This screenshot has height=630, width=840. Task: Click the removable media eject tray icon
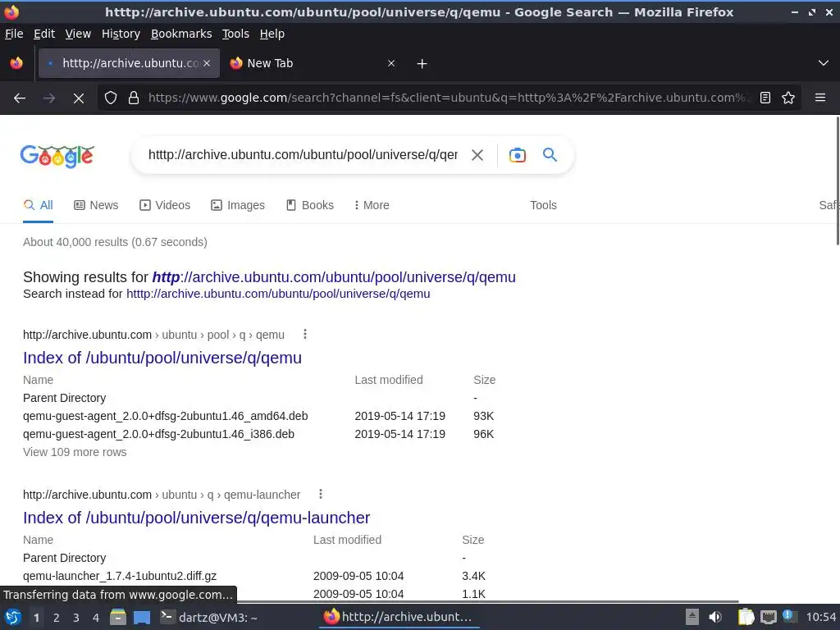(692, 617)
